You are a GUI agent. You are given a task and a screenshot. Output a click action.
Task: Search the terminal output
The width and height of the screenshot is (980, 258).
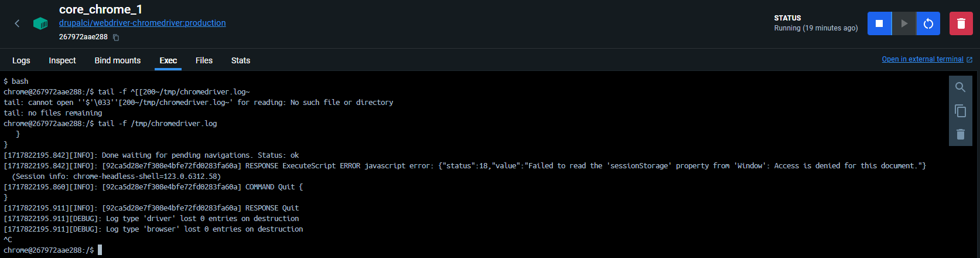(960, 87)
